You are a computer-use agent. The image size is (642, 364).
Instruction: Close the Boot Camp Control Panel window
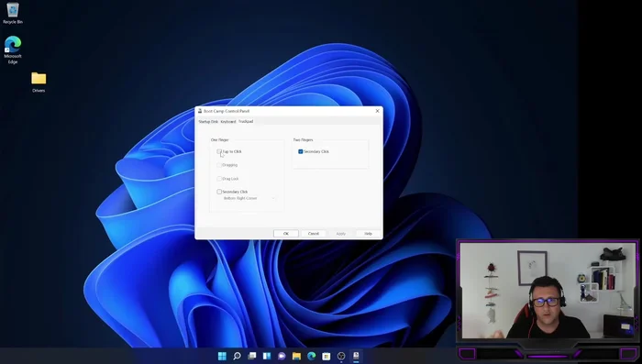click(377, 111)
